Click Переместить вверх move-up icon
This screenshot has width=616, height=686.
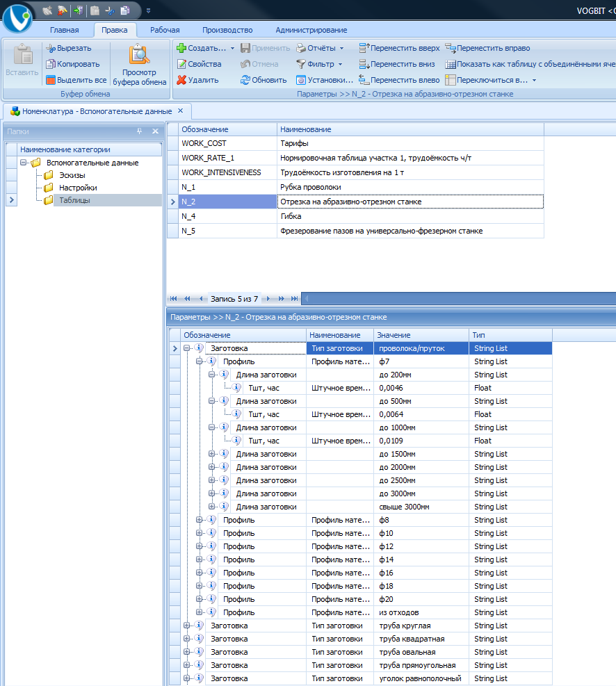pyautogui.click(x=364, y=48)
